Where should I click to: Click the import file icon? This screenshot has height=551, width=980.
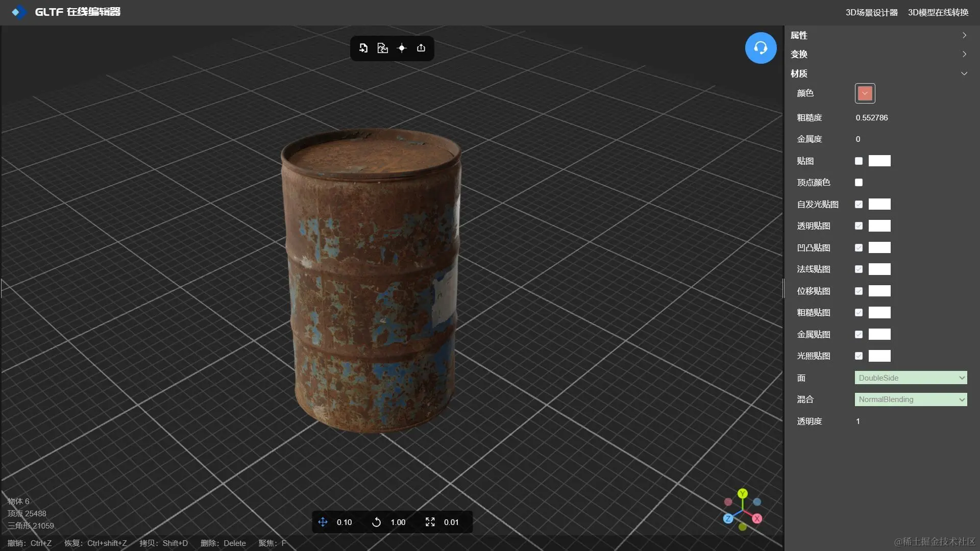(363, 48)
